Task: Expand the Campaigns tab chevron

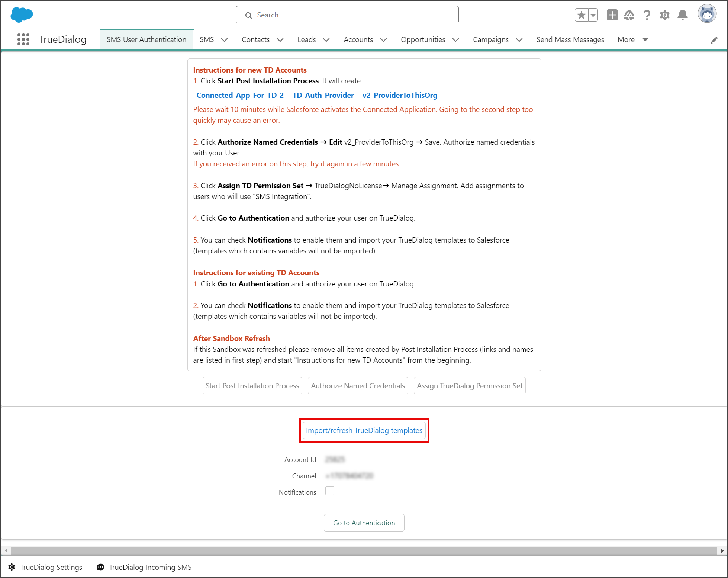Action: point(519,40)
